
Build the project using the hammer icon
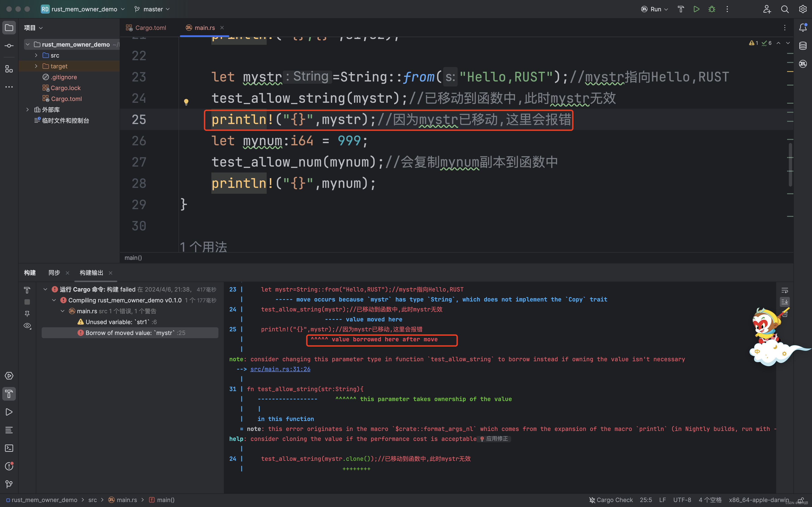(680, 9)
